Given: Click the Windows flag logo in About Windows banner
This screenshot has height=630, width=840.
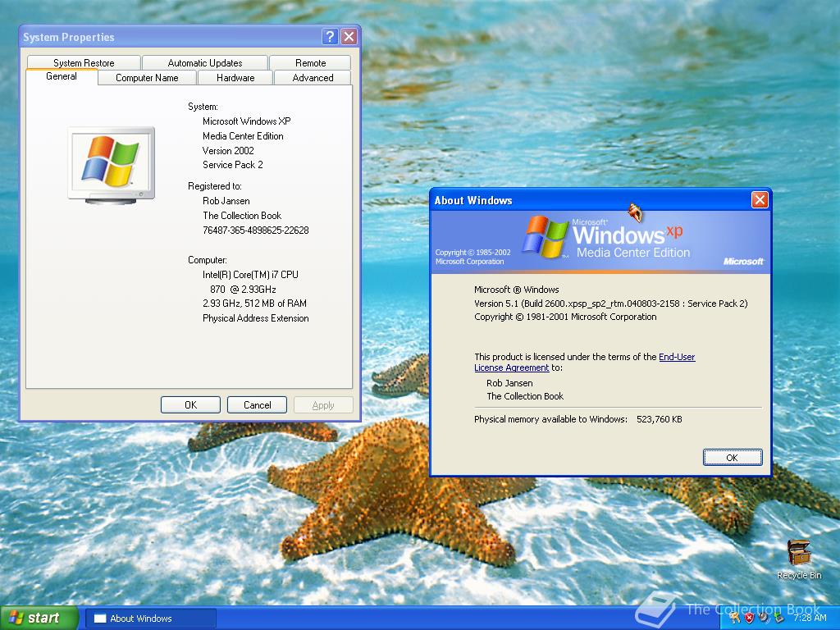Looking at the screenshot, I should [545, 236].
